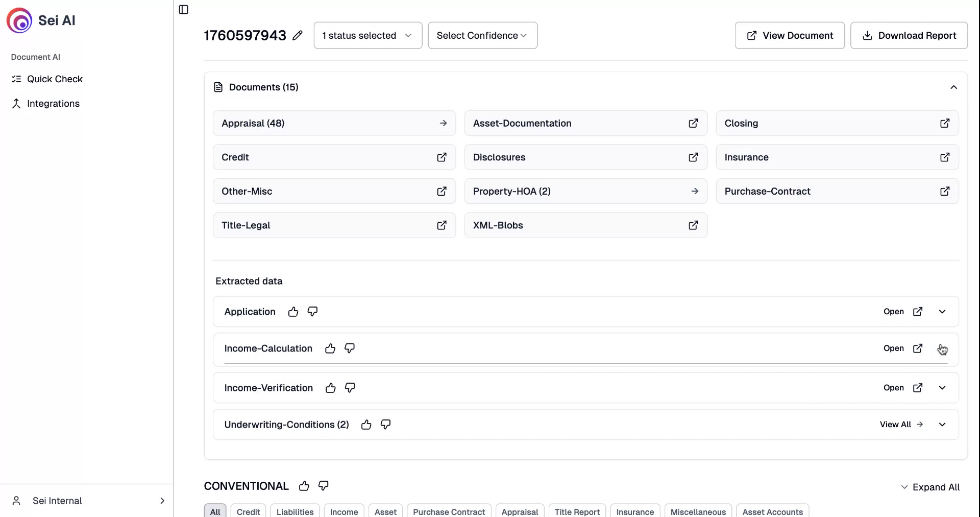
Task: Open the Sei Internal account menu
Action: click(x=87, y=501)
